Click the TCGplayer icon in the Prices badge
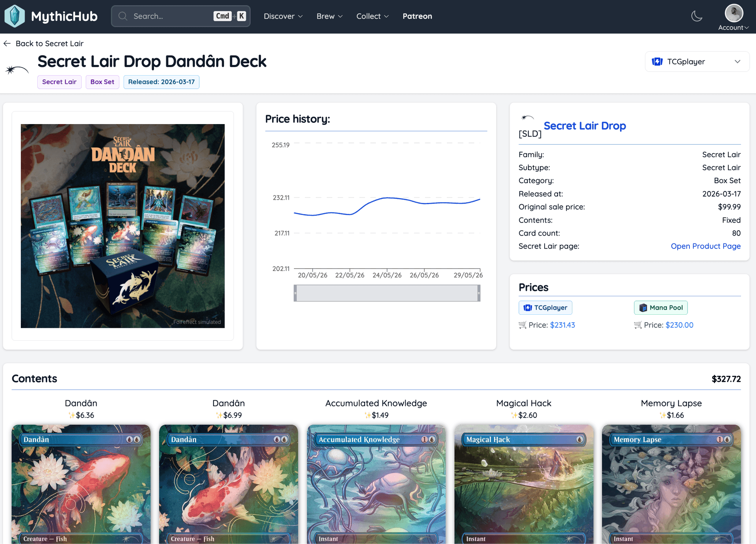756x544 pixels. tap(528, 308)
